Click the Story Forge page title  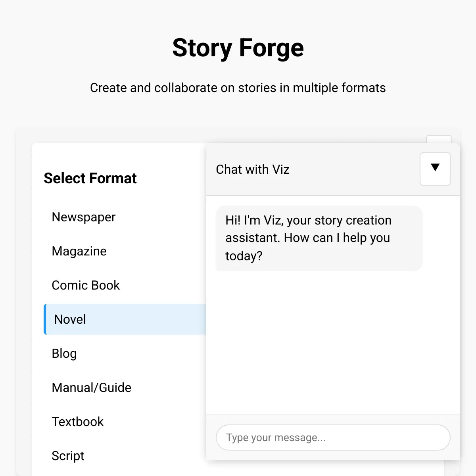point(238,48)
